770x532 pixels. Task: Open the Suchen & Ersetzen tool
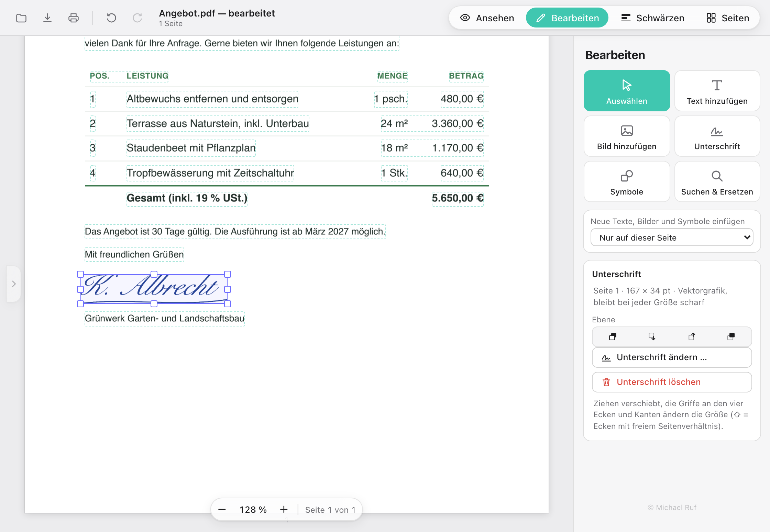(717, 181)
